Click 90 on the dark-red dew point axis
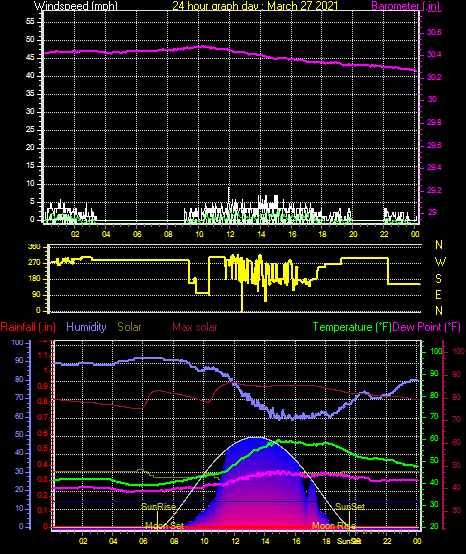 click(x=456, y=374)
